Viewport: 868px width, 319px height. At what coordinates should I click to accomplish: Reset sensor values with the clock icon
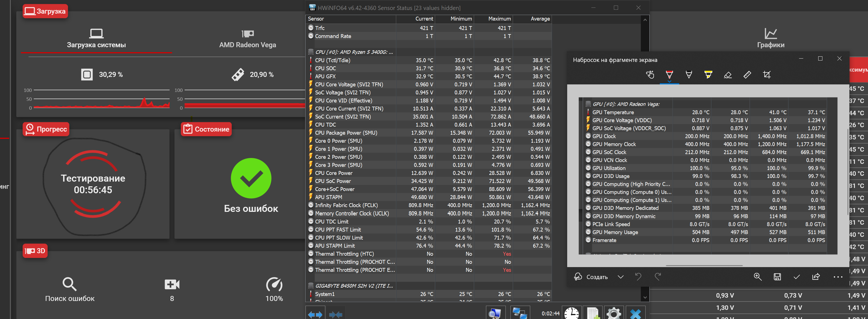pos(572,313)
